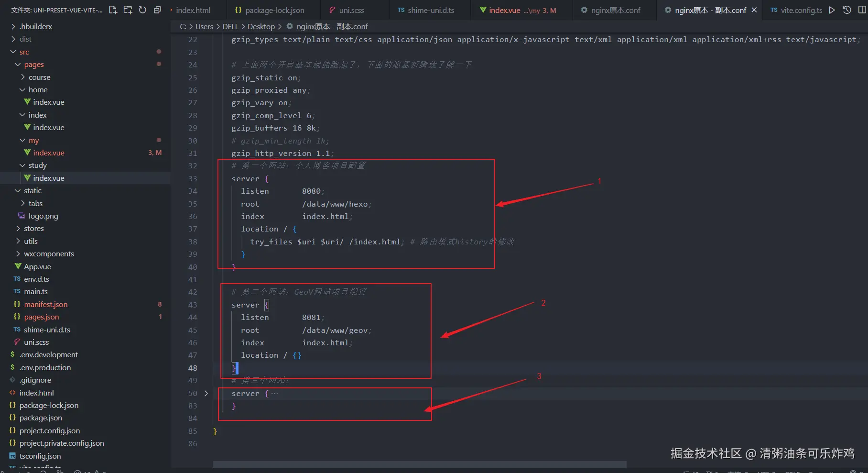Click the DELL breadcrumb segment
Viewport: 868px width, 473px height.
point(230,26)
